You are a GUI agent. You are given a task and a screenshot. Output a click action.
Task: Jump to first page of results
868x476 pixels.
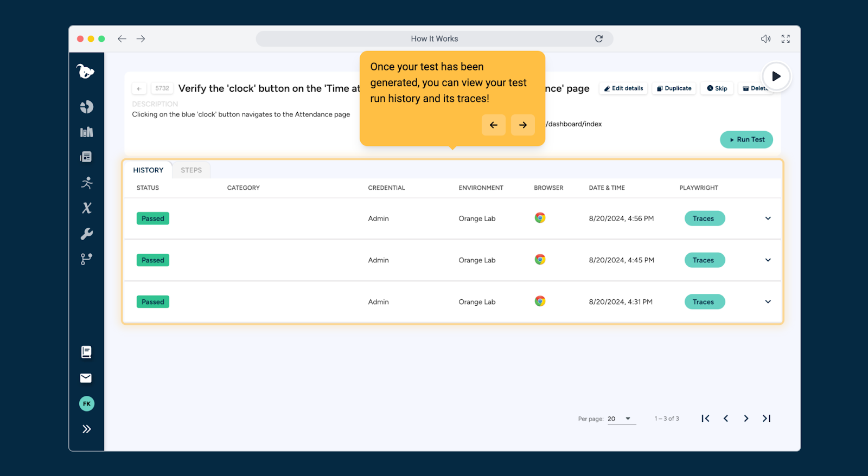(x=705, y=419)
